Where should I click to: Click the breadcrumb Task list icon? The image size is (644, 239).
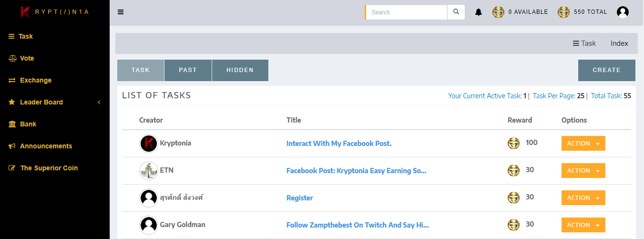pyautogui.click(x=576, y=43)
